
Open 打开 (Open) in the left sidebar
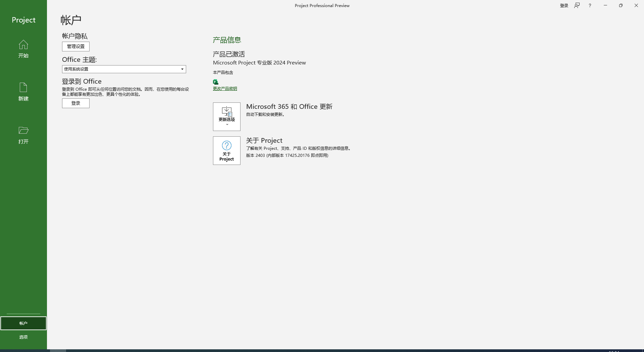click(x=23, y=134)
